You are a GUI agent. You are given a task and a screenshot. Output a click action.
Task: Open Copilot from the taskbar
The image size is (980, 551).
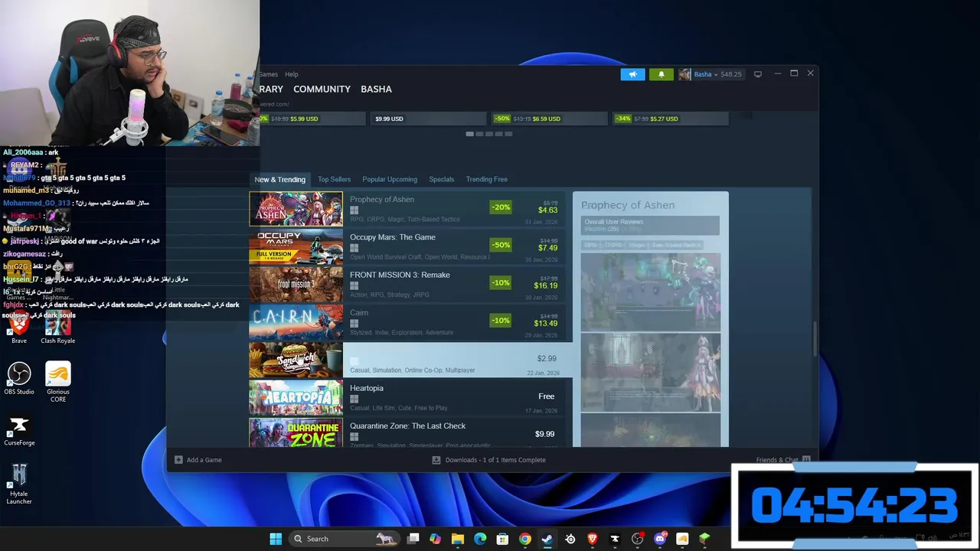(x=436, y=539)
